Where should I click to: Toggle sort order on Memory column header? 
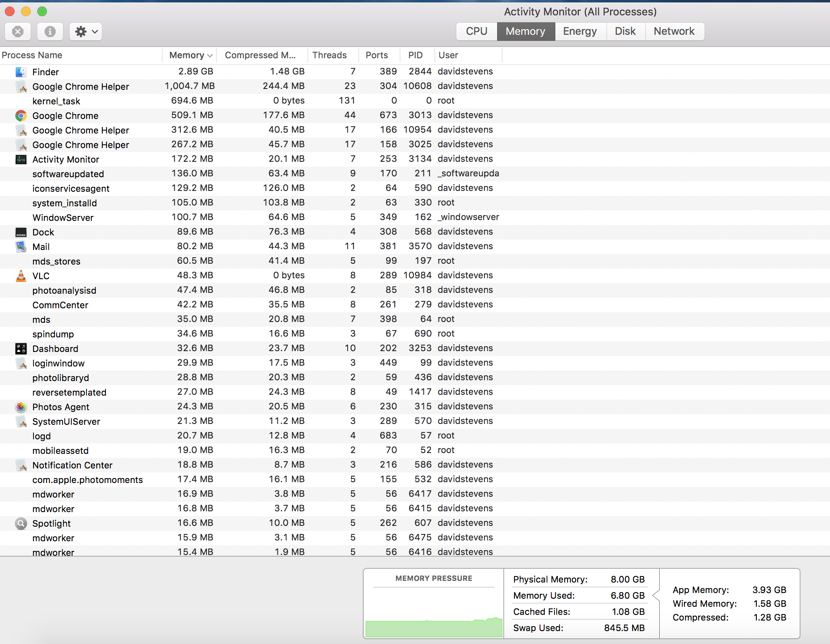point(189,55)
